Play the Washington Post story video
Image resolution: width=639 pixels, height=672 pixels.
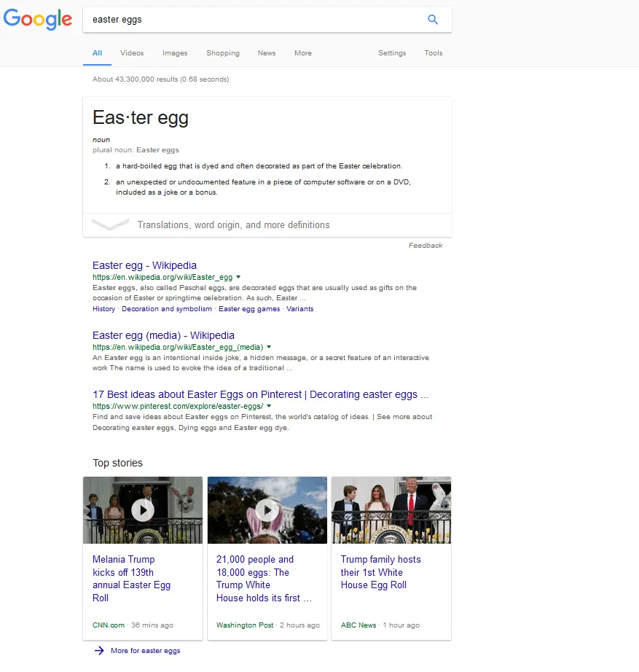point(267,510)
